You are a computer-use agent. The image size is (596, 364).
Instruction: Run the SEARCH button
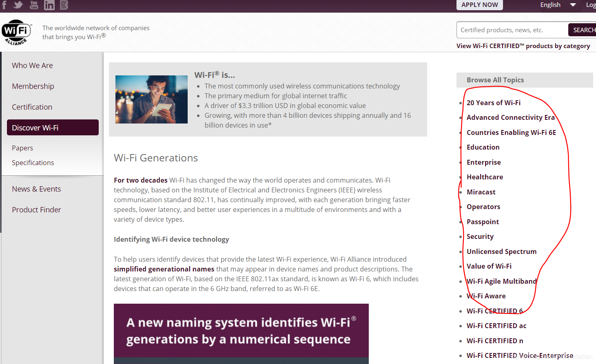click(x=583, y=30)
